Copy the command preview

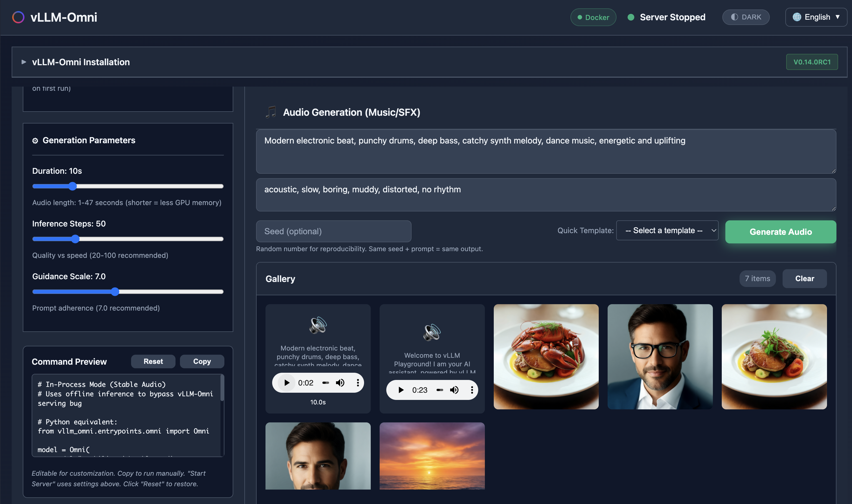tap(202, 361)
